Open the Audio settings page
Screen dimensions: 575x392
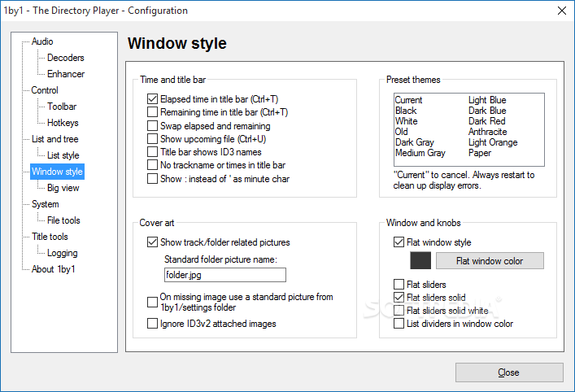tap(42, 41)
